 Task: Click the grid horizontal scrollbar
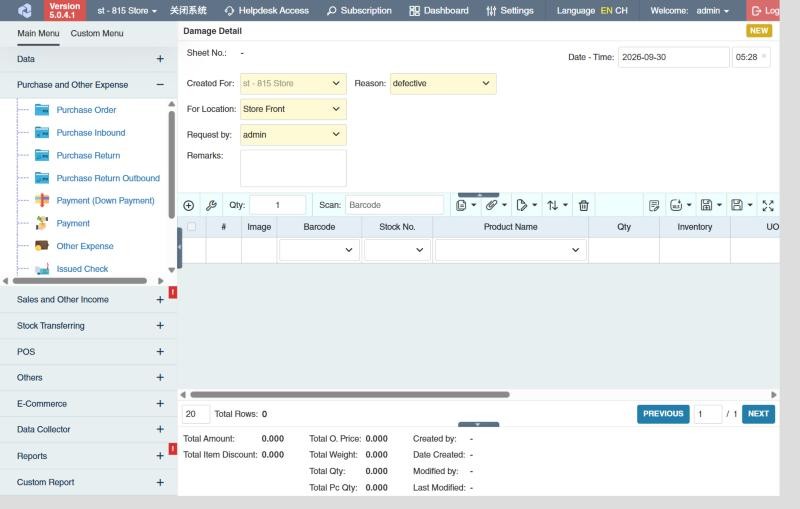click(x=349, y=394)
